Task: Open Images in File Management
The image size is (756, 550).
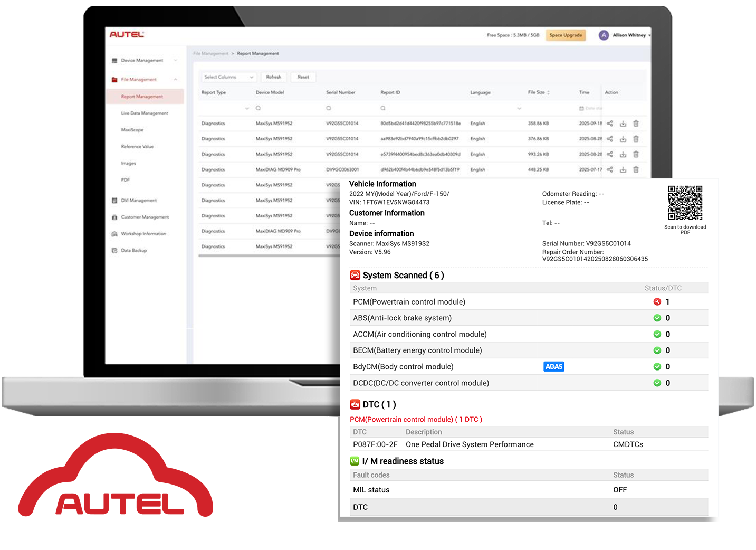Action: click(128, 163)
